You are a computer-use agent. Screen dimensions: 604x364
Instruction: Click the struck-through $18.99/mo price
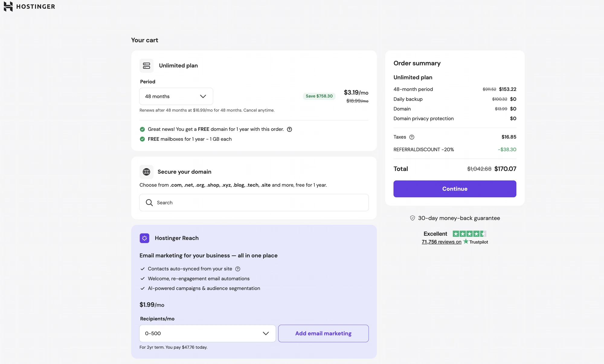click(x=357, y=101)
